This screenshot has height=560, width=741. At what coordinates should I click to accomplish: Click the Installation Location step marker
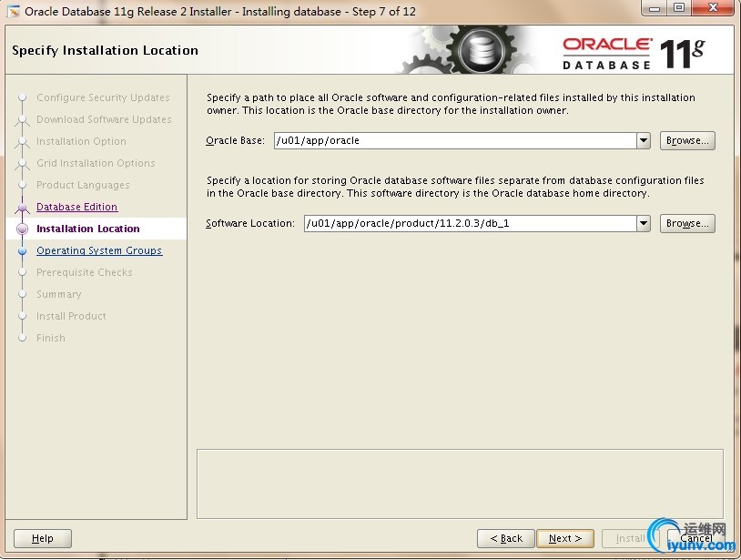click(22, 229)
